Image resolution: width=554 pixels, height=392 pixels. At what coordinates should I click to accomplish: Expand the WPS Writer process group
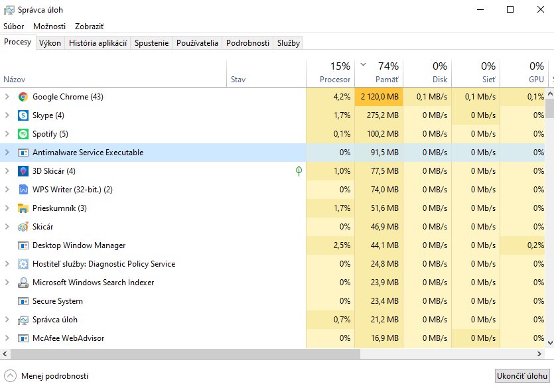(7, 190)
